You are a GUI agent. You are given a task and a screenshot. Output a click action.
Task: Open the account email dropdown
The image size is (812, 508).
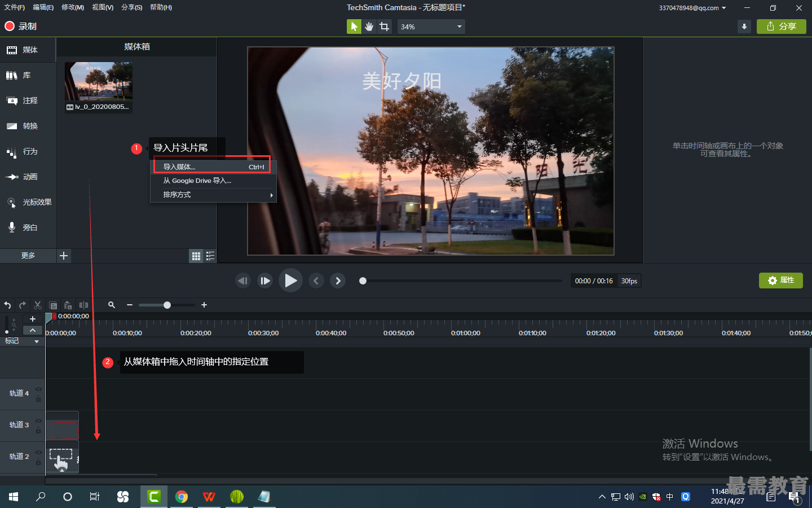[x=692, y=8]
